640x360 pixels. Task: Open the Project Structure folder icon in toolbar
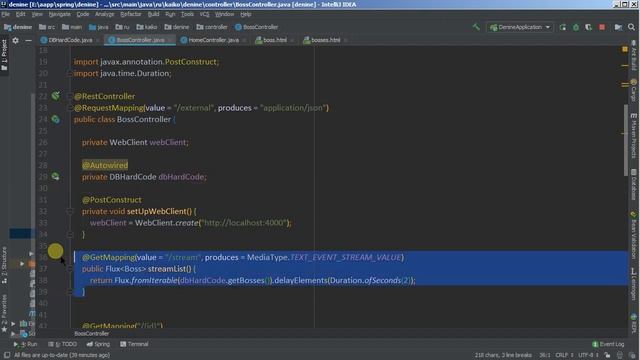click(618, 27)
